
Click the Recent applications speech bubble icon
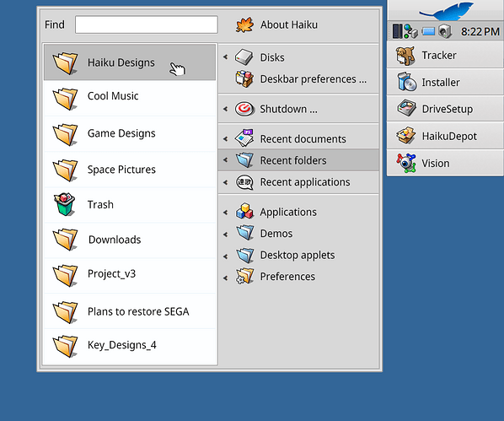244,182
